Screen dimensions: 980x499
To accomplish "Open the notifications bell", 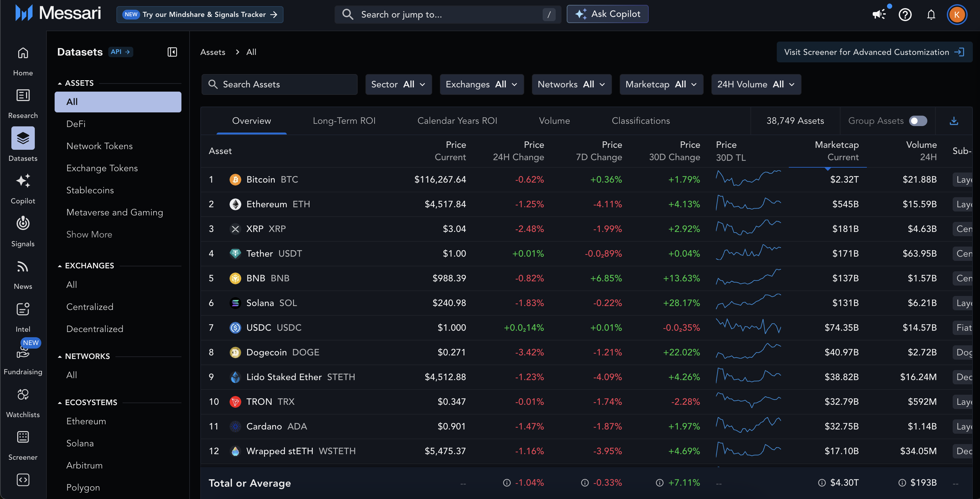I will click(x=931, y=15).
